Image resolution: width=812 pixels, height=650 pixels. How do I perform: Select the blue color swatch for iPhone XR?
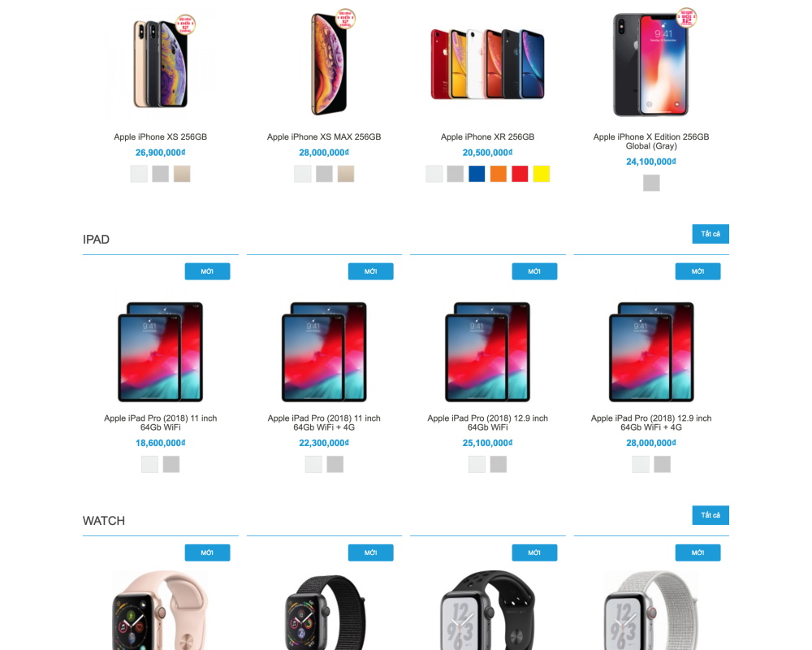point(477,174)
